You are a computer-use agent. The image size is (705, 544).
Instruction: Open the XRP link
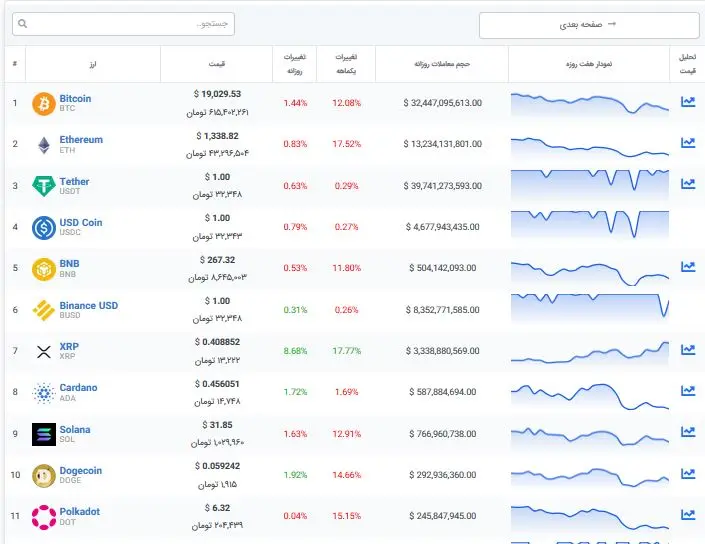click(69, 346)
